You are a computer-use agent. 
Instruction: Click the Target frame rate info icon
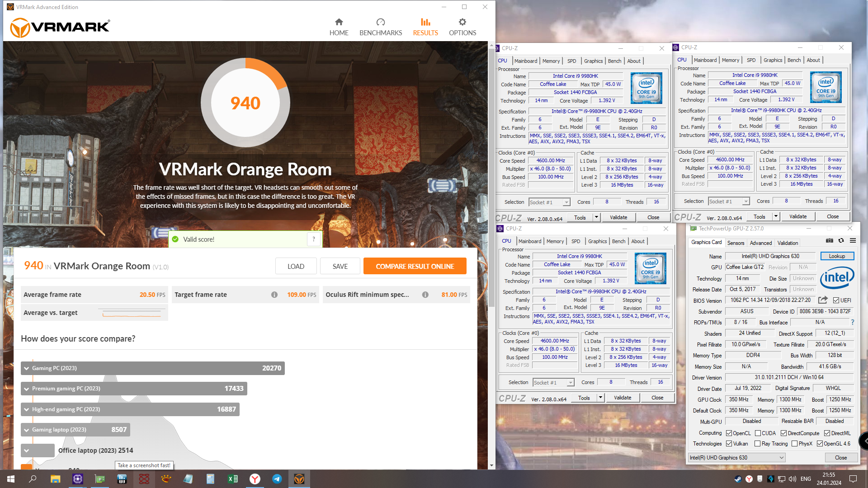coord(274,295)
